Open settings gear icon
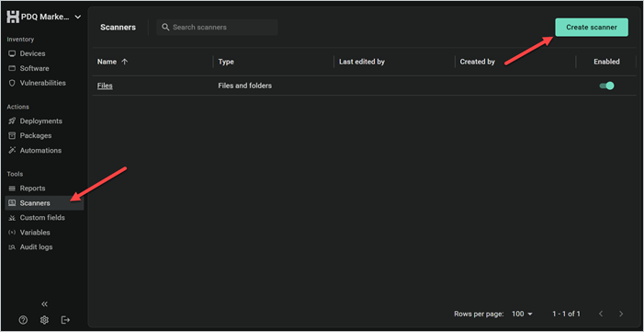Screen dimensions: 644x332 44,320
